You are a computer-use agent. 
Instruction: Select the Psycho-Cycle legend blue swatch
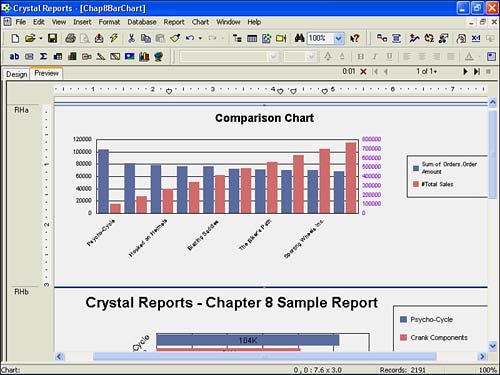403,319
